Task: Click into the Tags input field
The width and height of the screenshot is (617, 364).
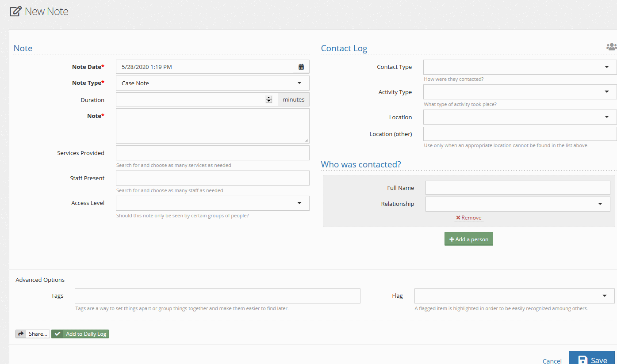Action: point(217,296)
